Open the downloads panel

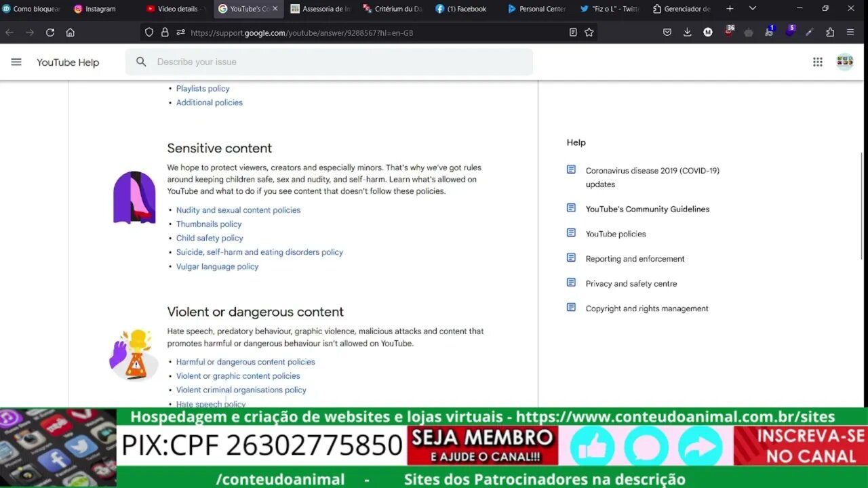click(x=687, y=33)
